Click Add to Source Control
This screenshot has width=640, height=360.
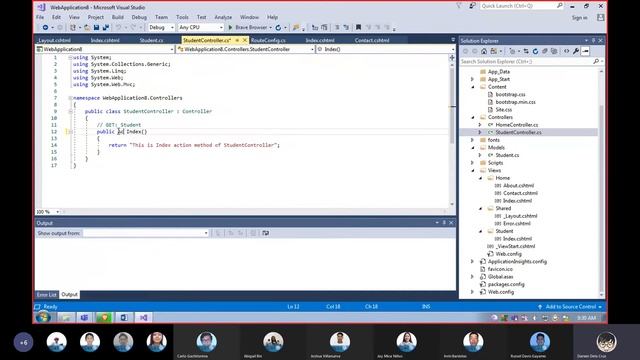click(x=571, y=307)
